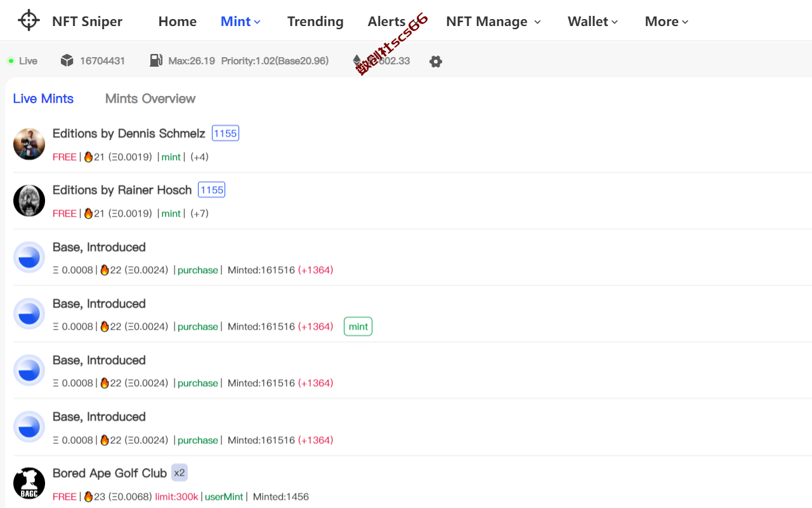Viewport: 812px width, 508px height.
Task: Click fire icon in Rainer Hosch row
Action: [x=88, y=213]
